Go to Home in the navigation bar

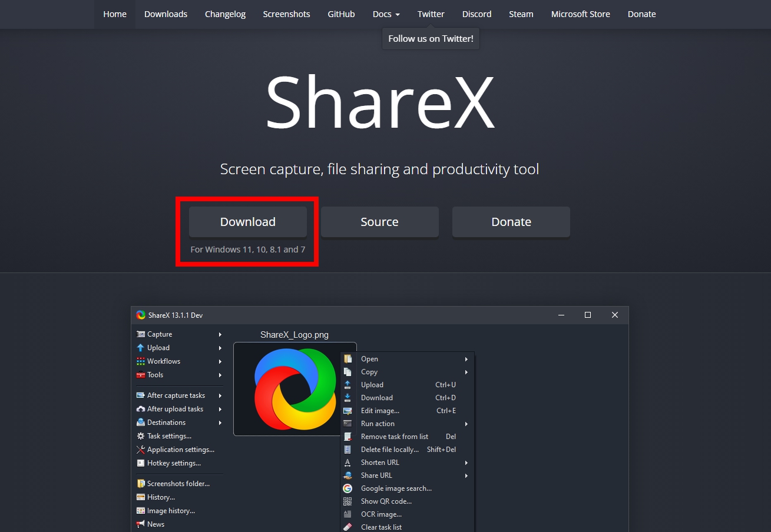point(115,14)
